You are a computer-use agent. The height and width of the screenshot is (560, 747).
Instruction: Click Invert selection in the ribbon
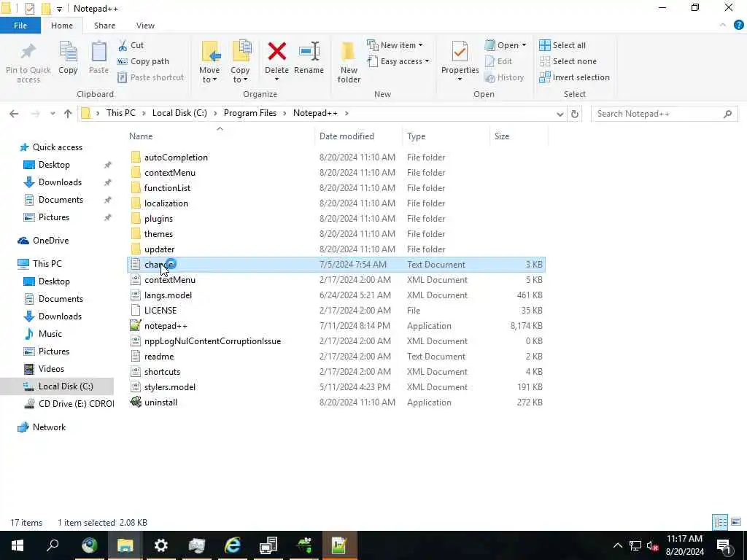[575, 77]
